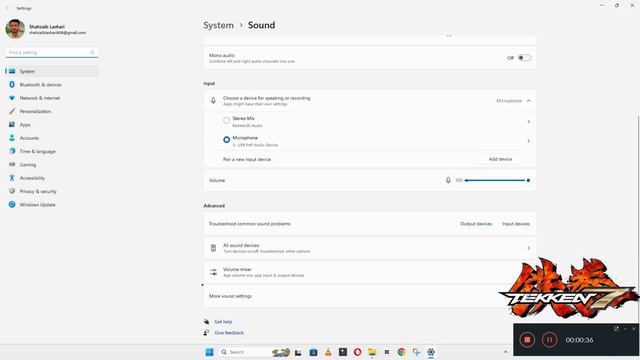The height and width of the screenshot is (360, 640).
Task: Open All sound devices page
Action: click(370, 248)
